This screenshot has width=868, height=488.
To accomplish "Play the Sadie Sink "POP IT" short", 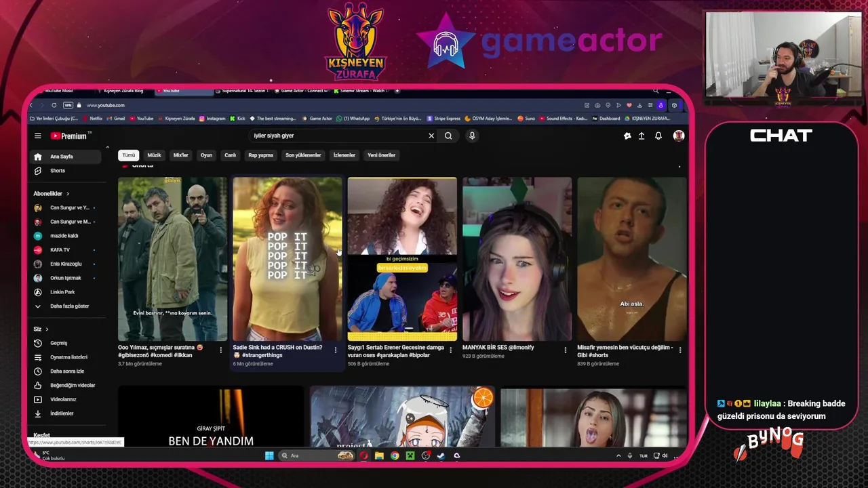I will [x=288, y=259].
